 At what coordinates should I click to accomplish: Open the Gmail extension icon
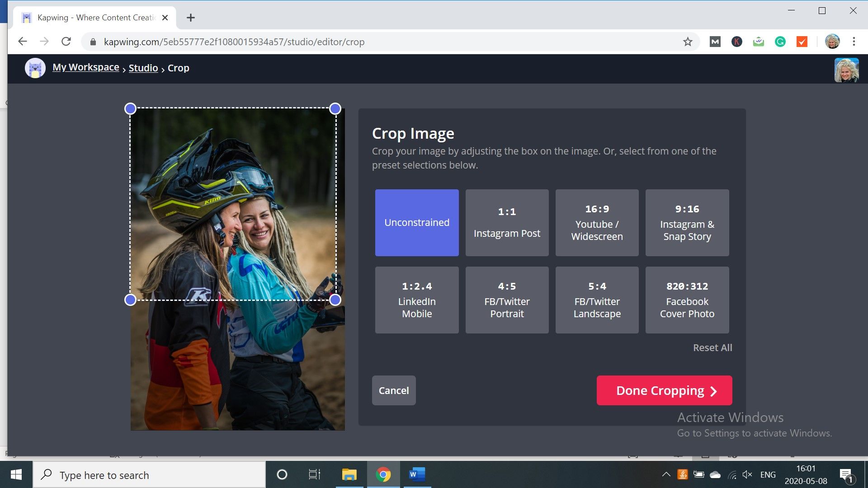click(715, 42)
